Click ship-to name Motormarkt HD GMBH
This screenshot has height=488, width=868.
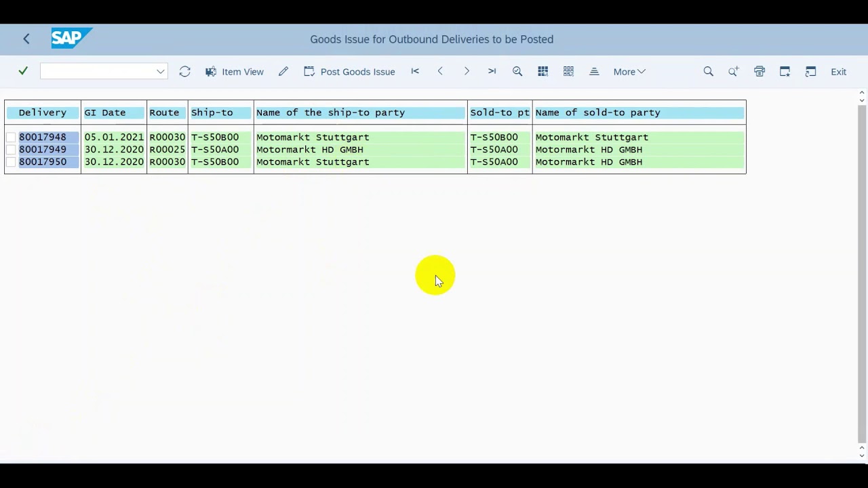(x=310, y=149)
